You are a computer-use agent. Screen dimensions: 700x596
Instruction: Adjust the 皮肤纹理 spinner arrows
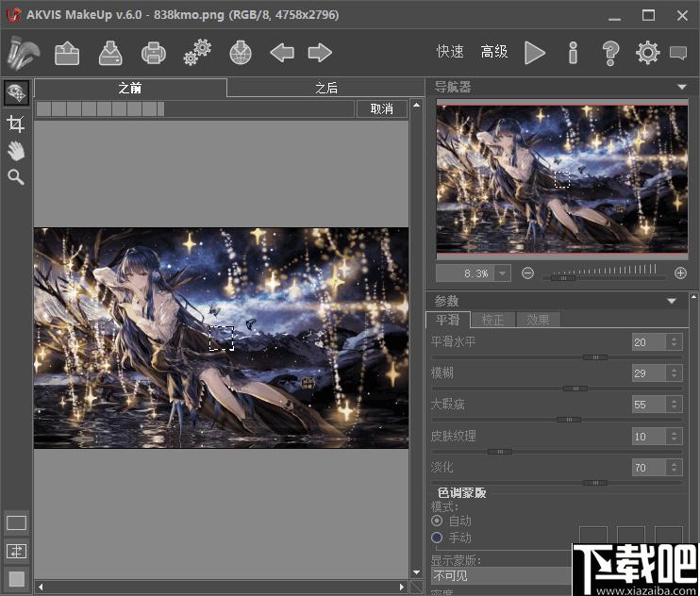[x=675, y=436]
